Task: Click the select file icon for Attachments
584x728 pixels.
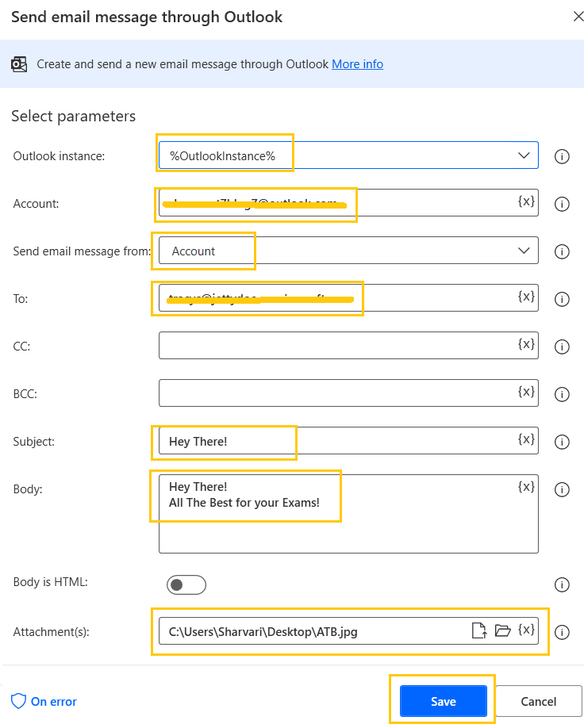Action: click(x=479, y=630)
